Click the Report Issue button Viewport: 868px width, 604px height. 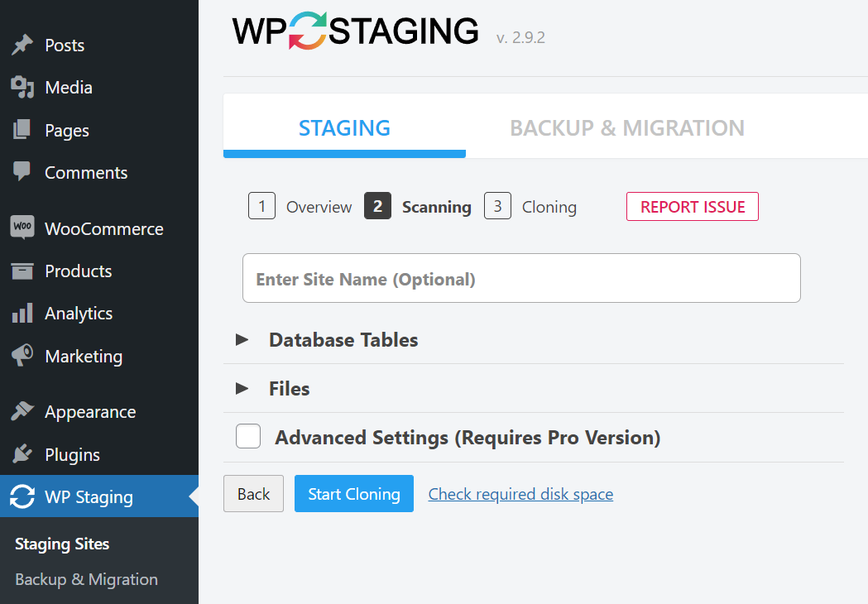coord(692,206)
